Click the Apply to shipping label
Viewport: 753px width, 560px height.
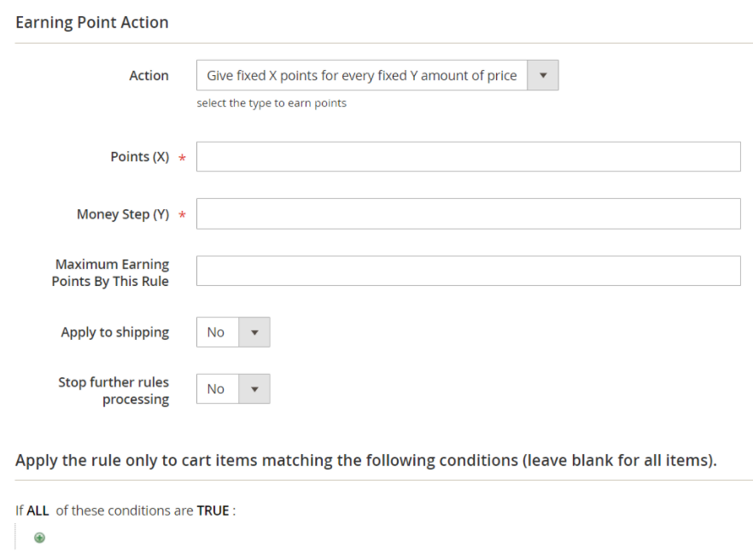pos(114,332)
